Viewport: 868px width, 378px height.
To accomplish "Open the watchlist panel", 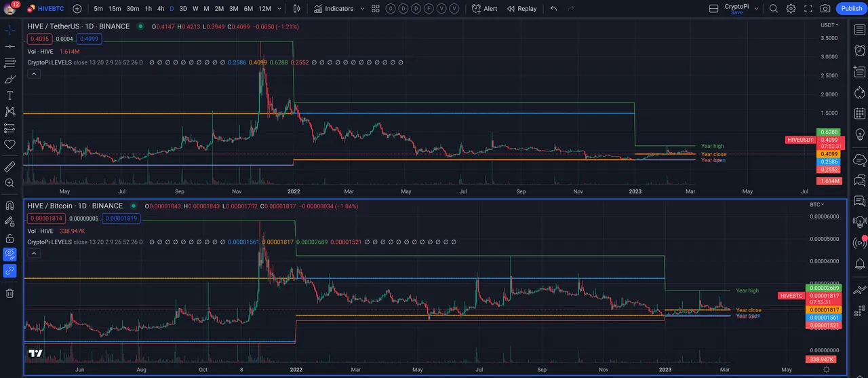I will [x=859, y=30].
